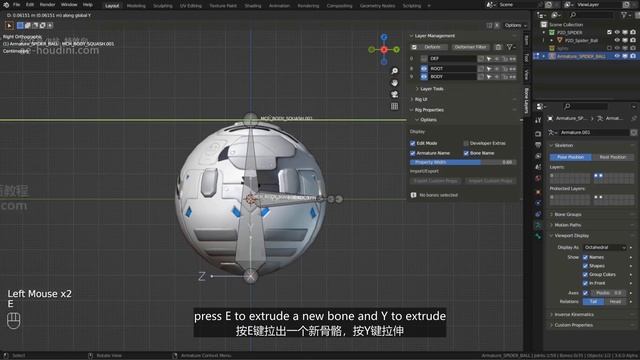
Task: Click the fake user shield icon beside Armature.001
Action: coord(633,133)
